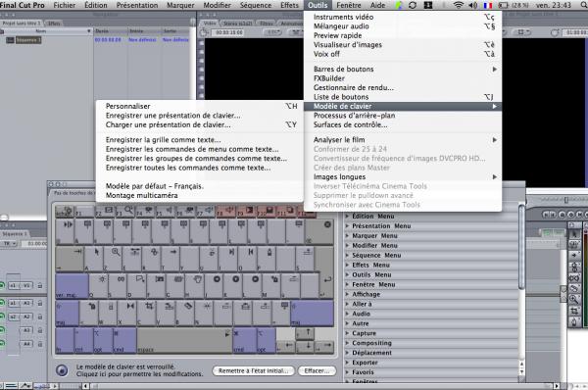Switch to the Effets tab in Browser

(54, 24)
